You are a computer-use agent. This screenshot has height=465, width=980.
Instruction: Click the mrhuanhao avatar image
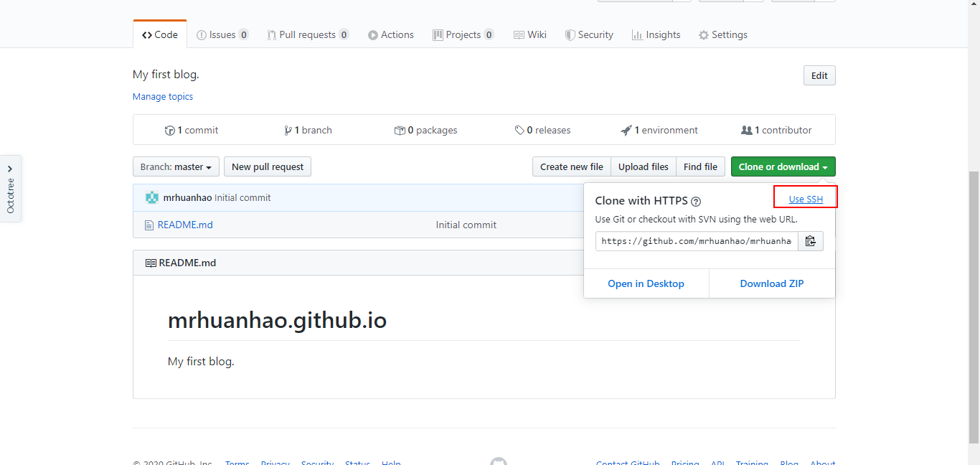click(152, 198)
